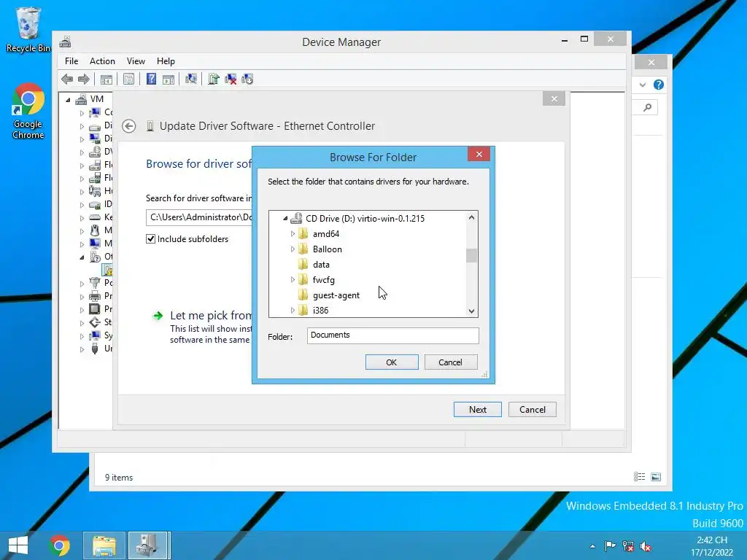Image resolution: width=747 pixels, height=560 pixels.
Task: Click the folder tree scroll-up arrow
Action: tap(471, 217)
